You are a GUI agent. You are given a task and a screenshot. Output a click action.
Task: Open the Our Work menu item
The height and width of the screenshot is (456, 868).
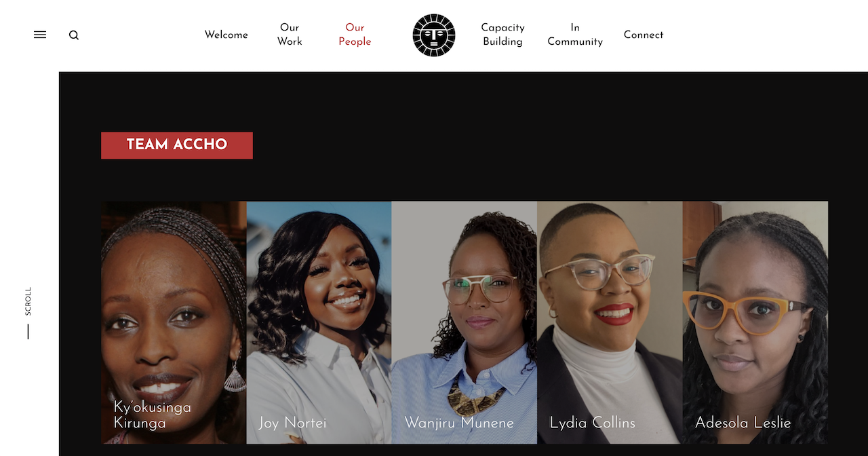pos(290,35)
